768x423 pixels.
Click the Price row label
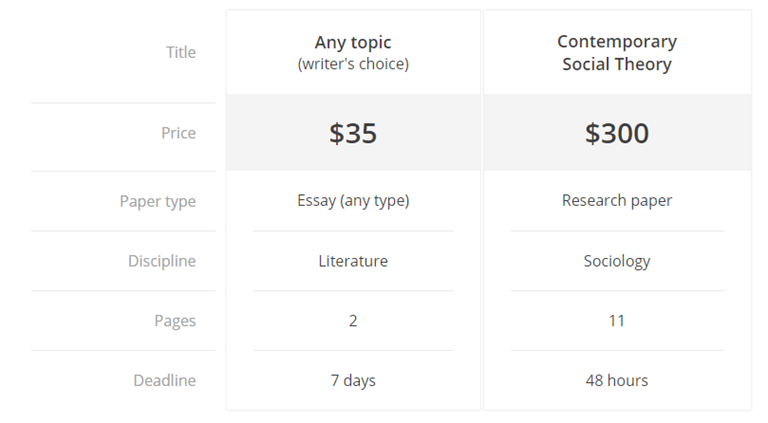pos(178,133)
